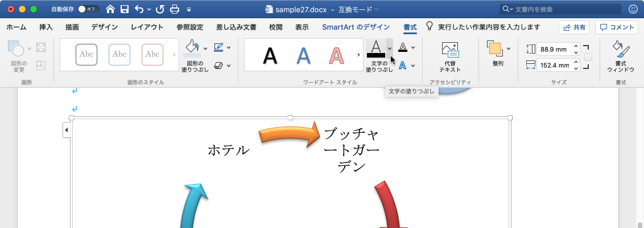Save the document with floppy disk icon
The height and width of the screenshot is (228, 644).
(x=125, y=9)
